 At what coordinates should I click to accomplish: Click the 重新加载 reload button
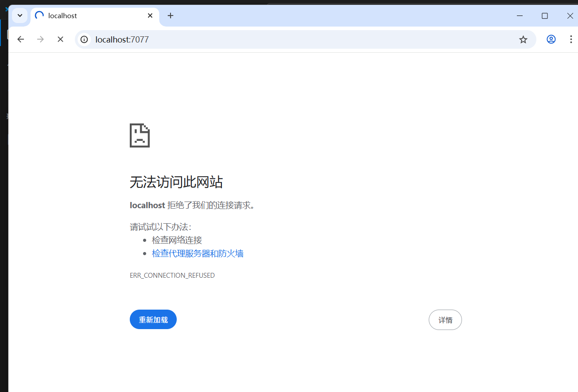(153, 319)
